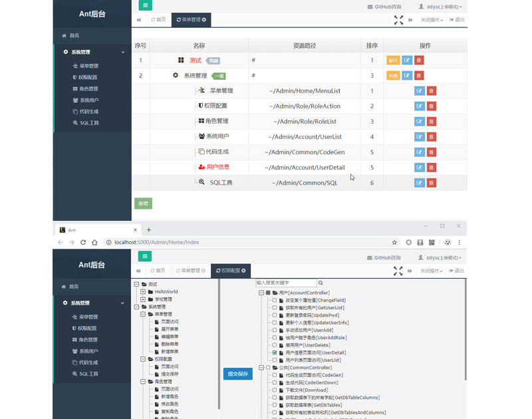This screenshot has height=419, width=532.
Task: Click the 提交保存 button
Action: [237, 374]
